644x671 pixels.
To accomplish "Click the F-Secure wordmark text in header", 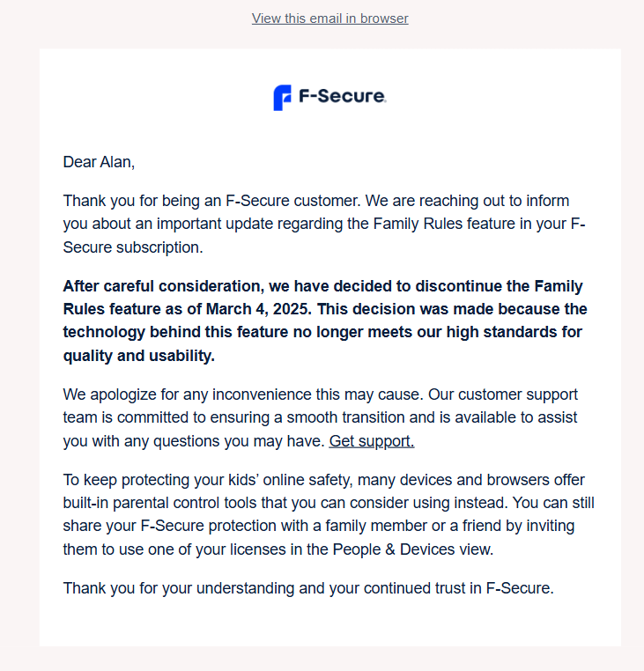I will click(x=342, y=96).
